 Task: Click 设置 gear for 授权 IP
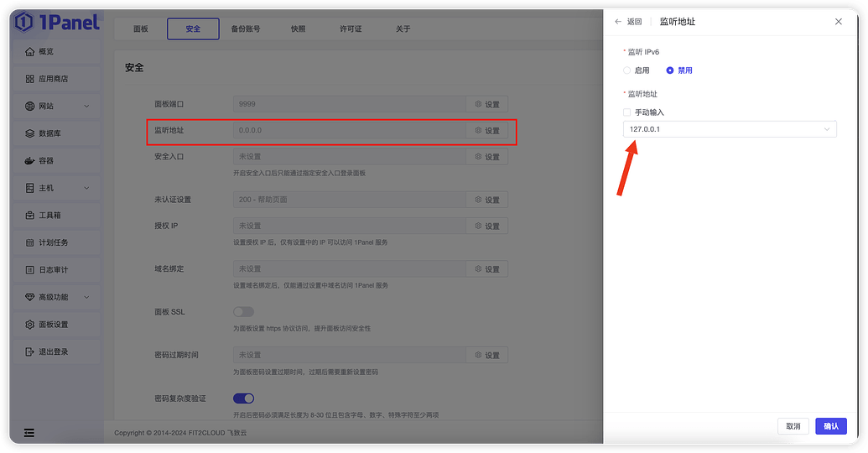(487, 226)
